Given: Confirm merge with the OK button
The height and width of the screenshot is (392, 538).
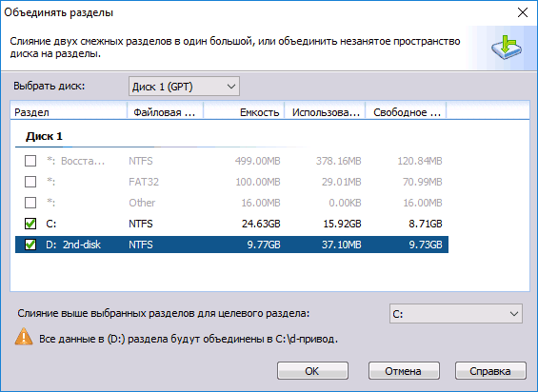Looking at the screenshot, I should tap(312, 371).
